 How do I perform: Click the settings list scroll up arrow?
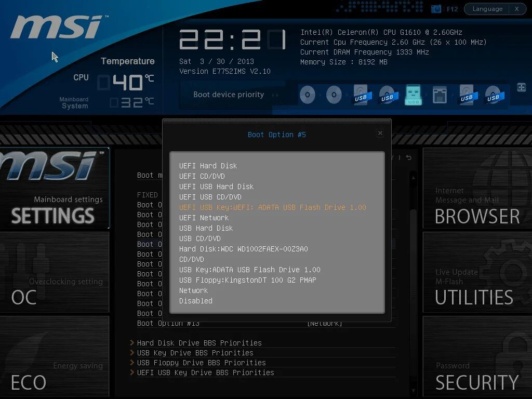[413, 178]
